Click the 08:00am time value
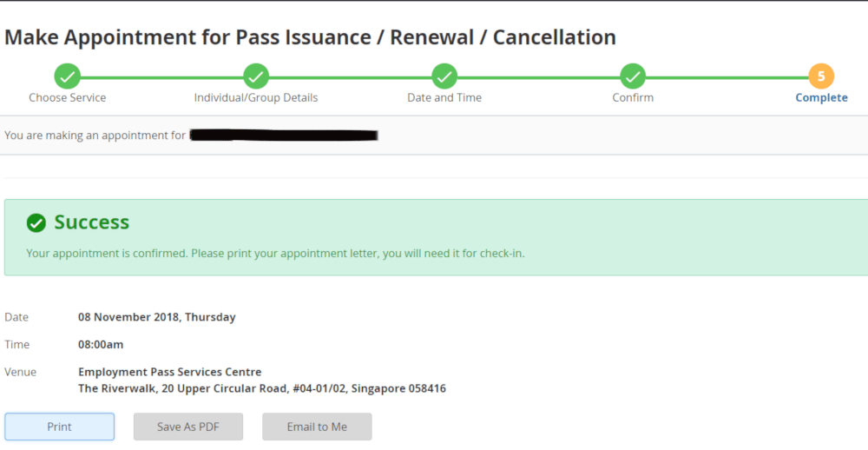The height and width of the screenshot is (450, 868). 101,344
